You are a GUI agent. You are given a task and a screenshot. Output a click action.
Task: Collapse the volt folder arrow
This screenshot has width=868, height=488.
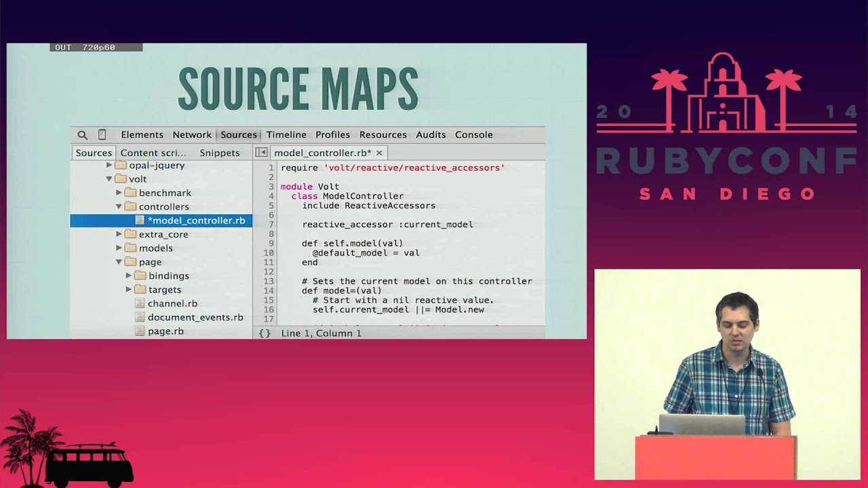[109, 179]
